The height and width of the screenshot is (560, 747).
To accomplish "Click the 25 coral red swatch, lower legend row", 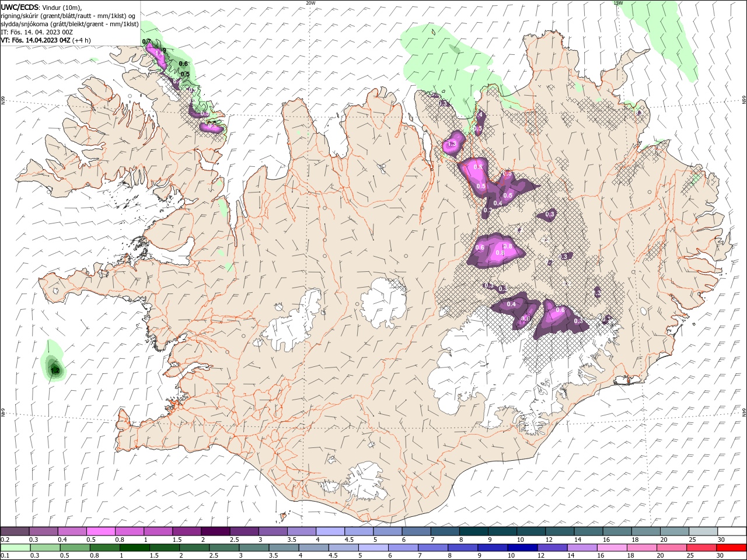I will click(x=700, y=548).
